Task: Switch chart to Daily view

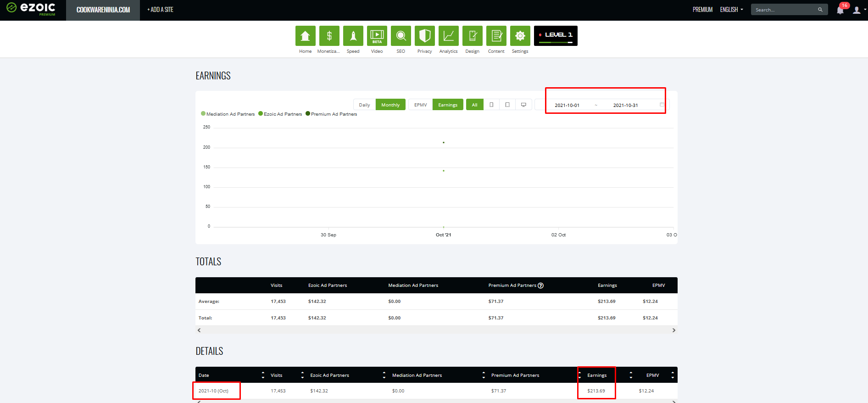Action: [364, 105]
